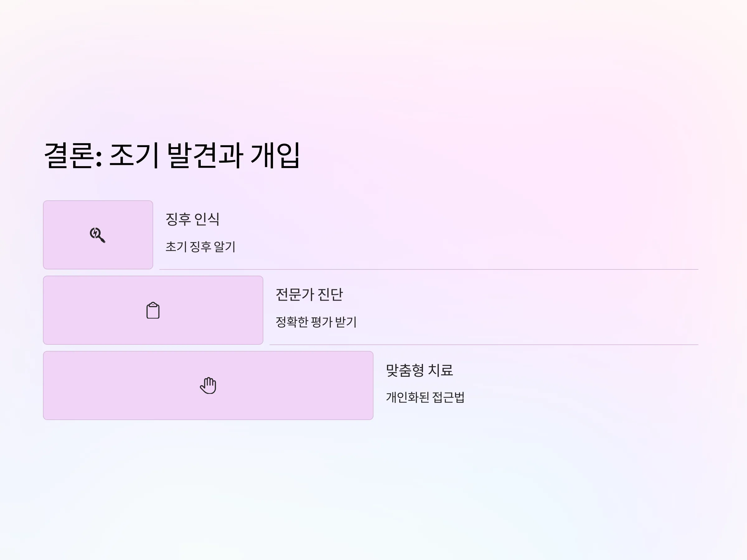Select the word 개입 in the title
The height and width of the screenshot is (560, 747).
pyautogui.click(x=275, y=155)
